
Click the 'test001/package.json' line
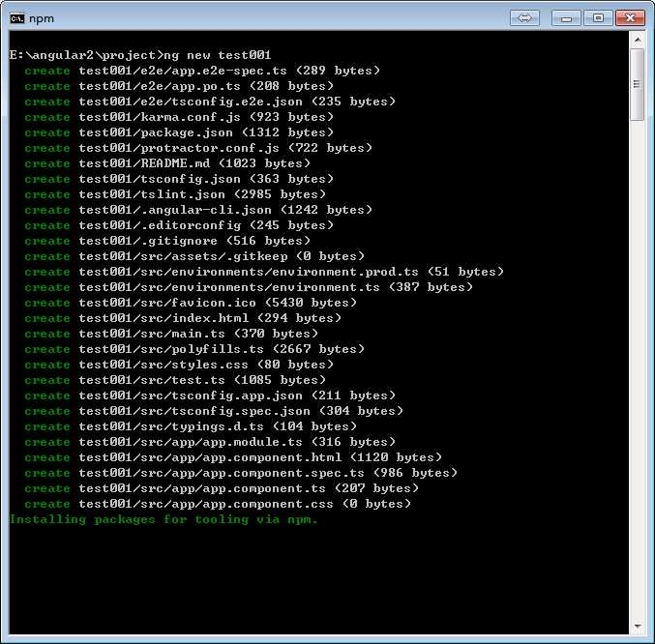pos(179,132)
